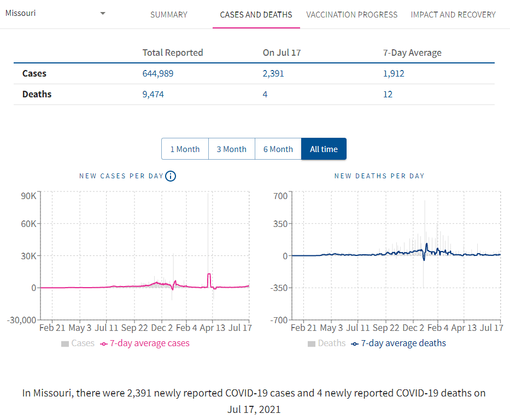Select the 1 Month time range
This screenshot has width=510, height=420.
[x=185, y=149]
